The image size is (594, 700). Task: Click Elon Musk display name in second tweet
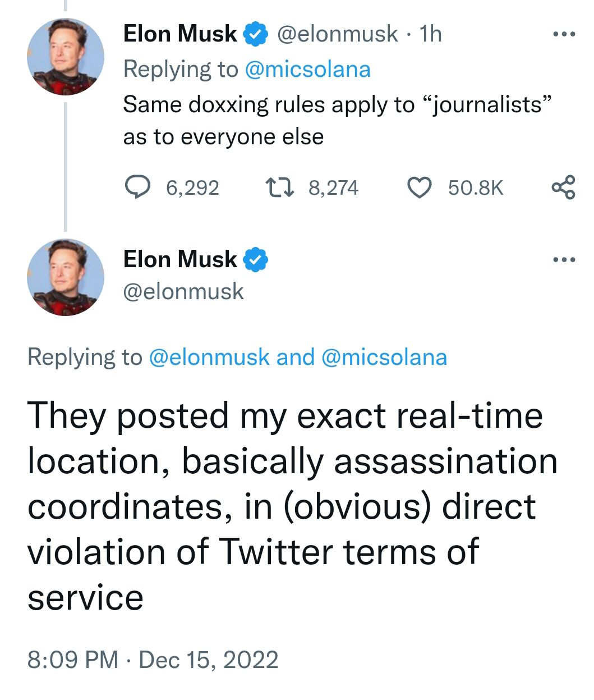click(x=179, y=260)
